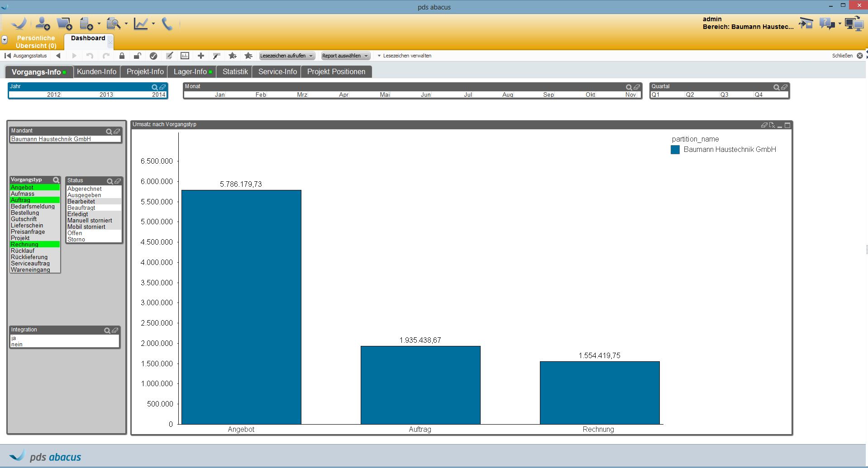Open the line chart statistics icon
This screenshot has height=468, width=868.
(141, 24)
